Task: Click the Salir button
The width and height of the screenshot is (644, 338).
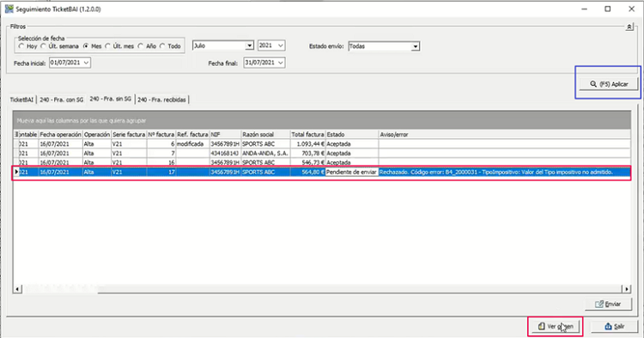Action: tap(615, 327)
